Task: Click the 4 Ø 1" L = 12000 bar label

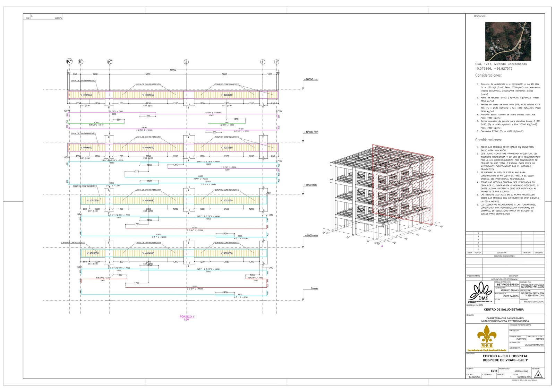Action: pyautogui.click(x=159, y=237)
